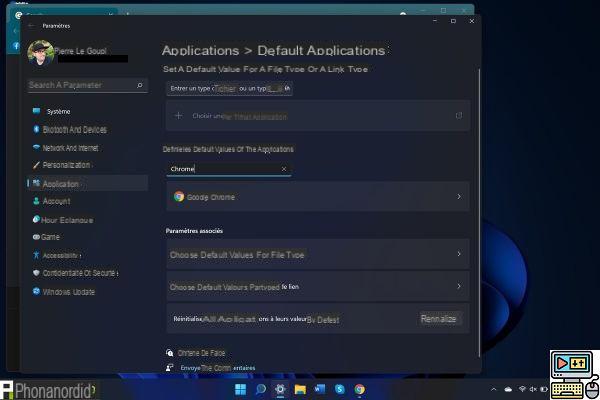Click the Bluetooth icon in the sidebar

[x=36, y=129]
